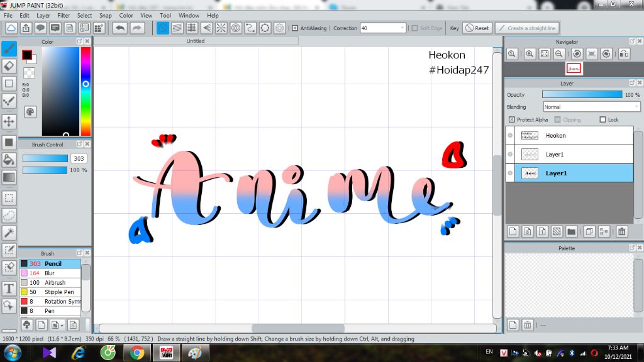Viewport: 644px width, 362px height.
Task: Click the Undo arrow
Action: tap(120, 28)
